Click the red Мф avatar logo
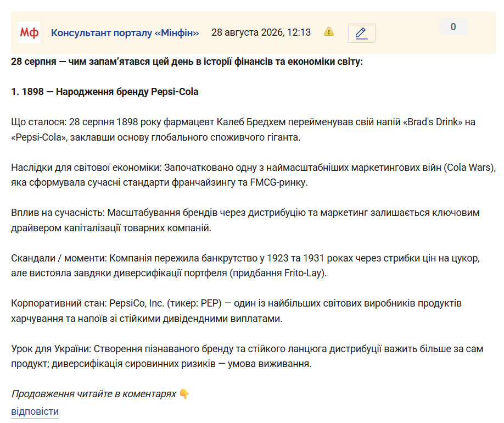The width and height of the screenshot is (504, 423). (x=29, y=32)
